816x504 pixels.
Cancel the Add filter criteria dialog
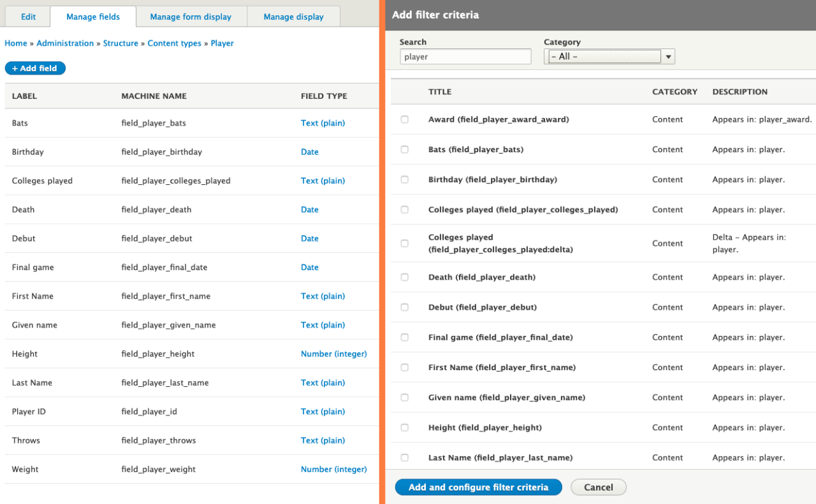(x=598, y=487)
